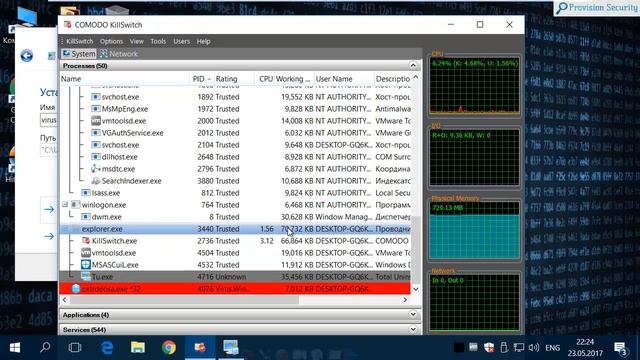
Task: Click the horizontal scrollbar left arrow
Action: 64,300
